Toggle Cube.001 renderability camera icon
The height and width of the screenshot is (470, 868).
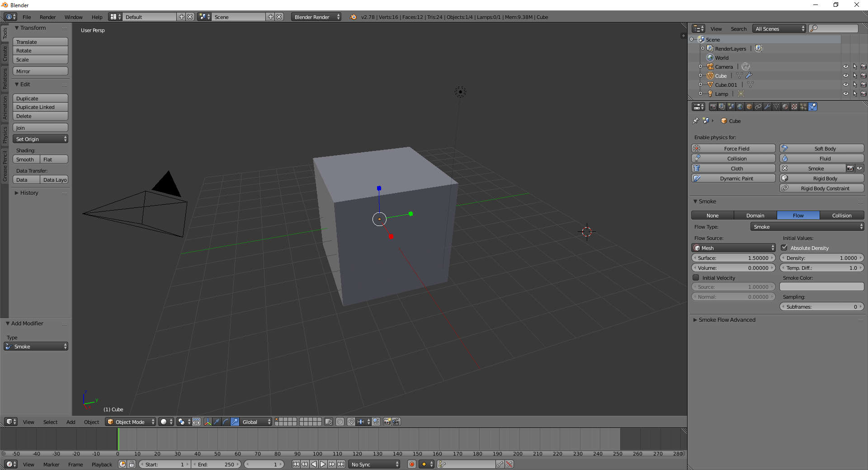click(863, 85)
